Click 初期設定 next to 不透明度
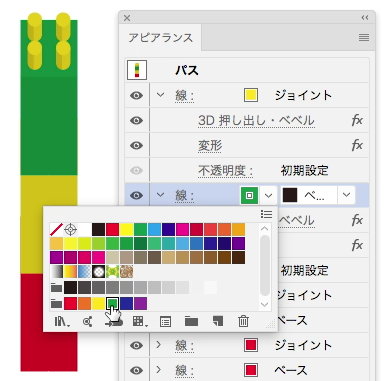Screen dimensions: 390x381 pyautogui.click(x=305, y=171)
